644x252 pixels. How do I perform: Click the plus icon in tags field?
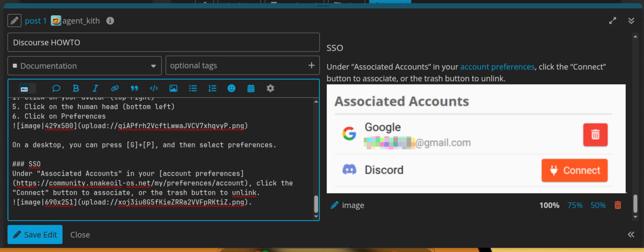[311, 65]
